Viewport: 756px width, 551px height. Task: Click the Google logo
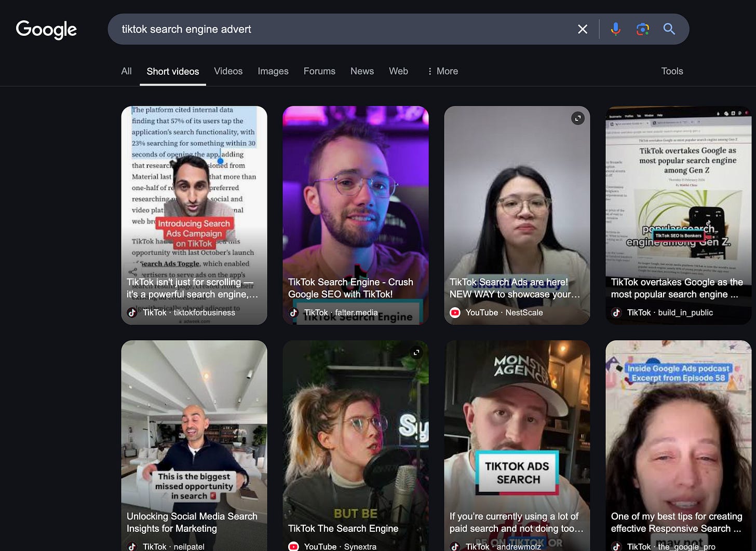[46, 30]
